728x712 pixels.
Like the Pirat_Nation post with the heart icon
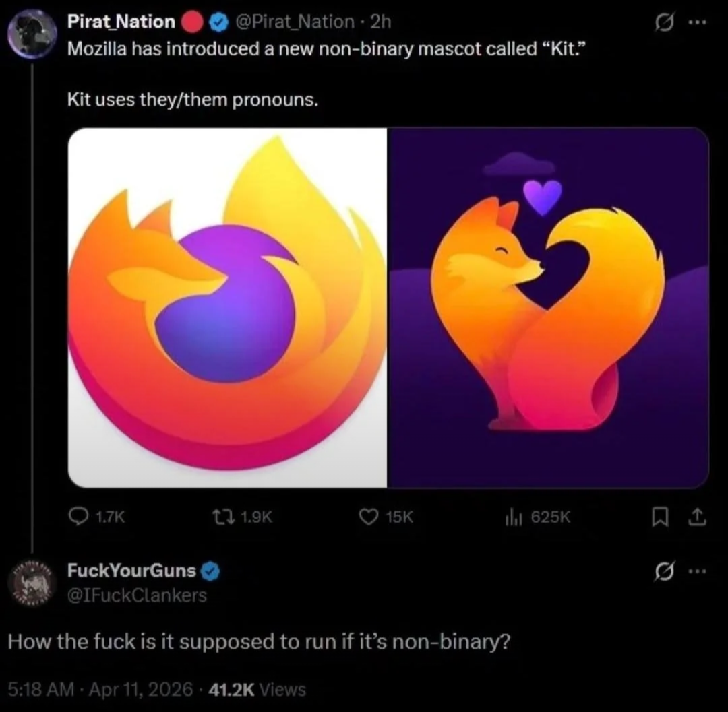(367, 517)
